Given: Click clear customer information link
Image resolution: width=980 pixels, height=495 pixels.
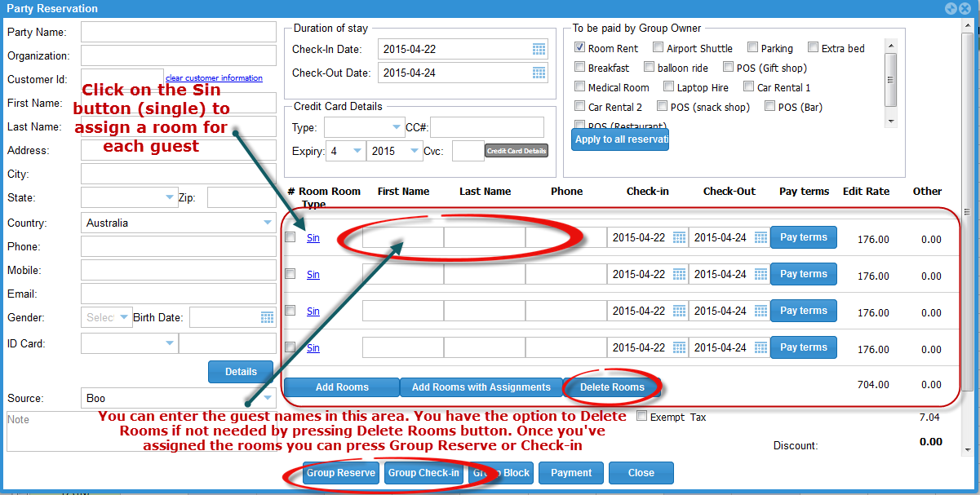Looking at the screenshot, I should pos(214,78).
